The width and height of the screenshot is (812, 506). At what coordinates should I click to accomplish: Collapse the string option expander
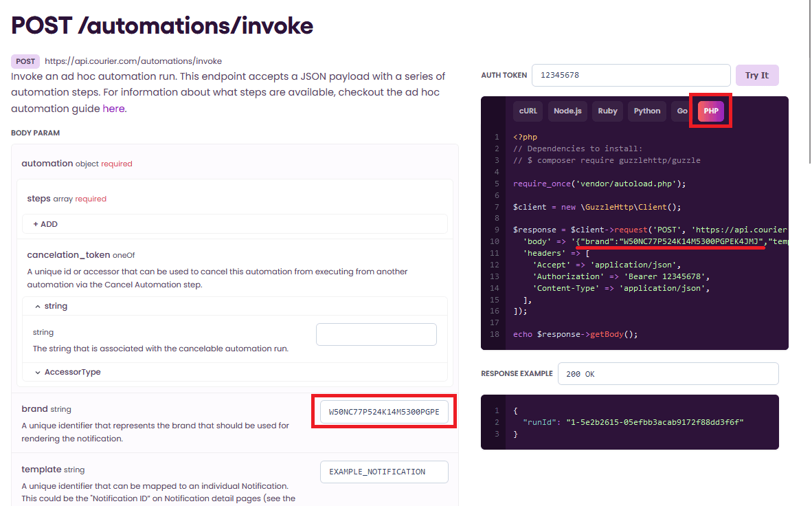(234, 306)
